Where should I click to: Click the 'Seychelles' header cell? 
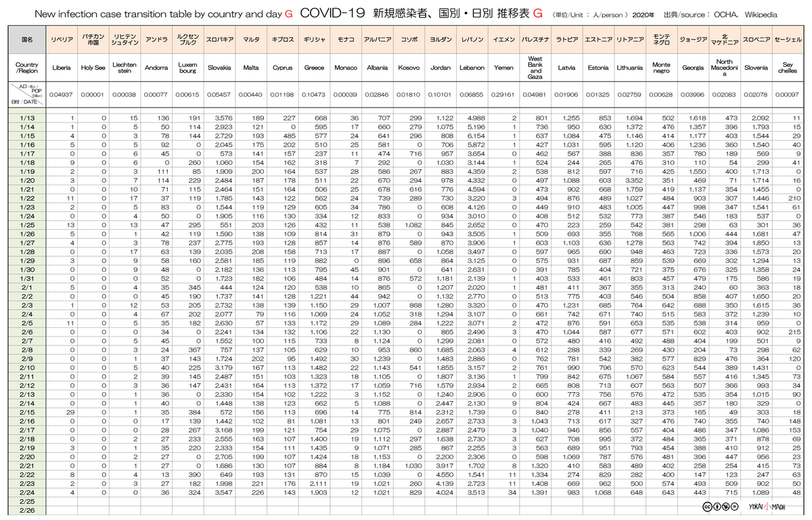tap(787, 68)
